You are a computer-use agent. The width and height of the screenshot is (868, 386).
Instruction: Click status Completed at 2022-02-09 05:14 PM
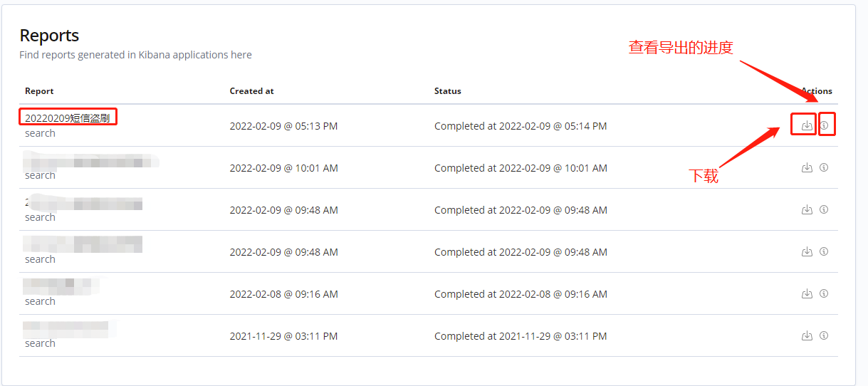[x=521, y=126]
